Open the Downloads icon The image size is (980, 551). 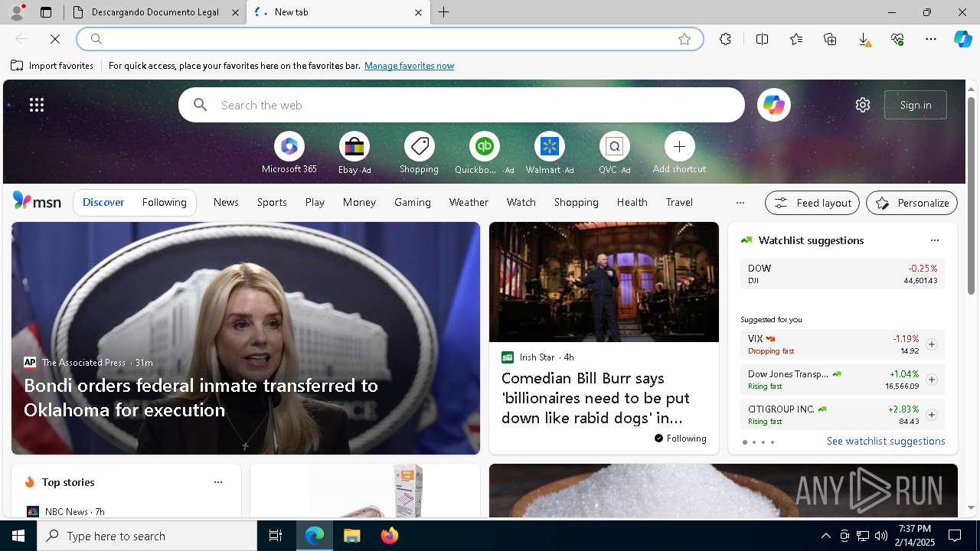864,39
